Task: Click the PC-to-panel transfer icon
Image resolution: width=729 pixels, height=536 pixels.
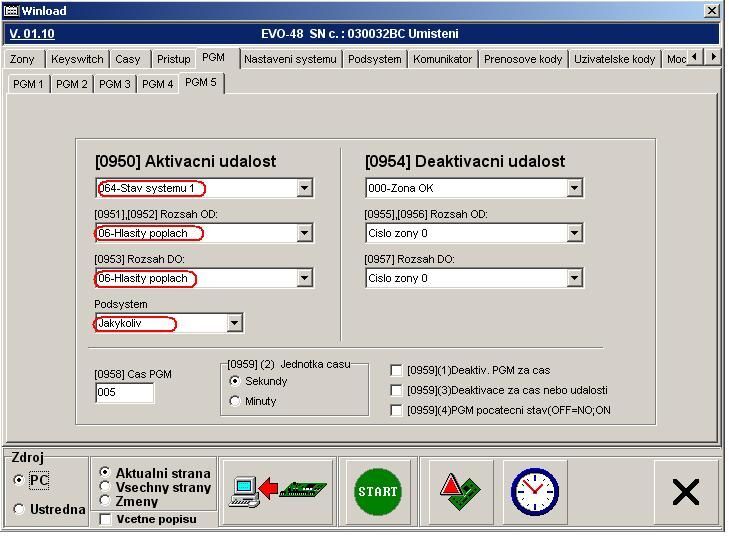Action: click(277, 492)
